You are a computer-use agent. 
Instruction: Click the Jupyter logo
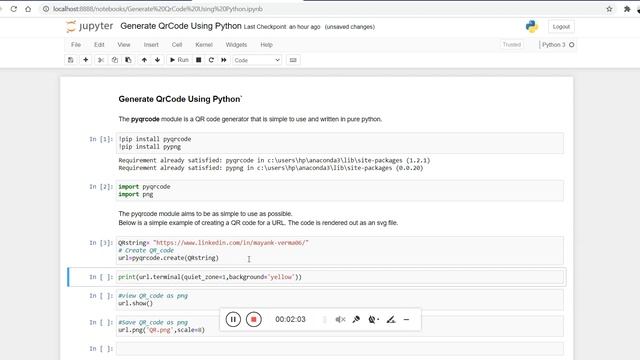tap(90, 27)
